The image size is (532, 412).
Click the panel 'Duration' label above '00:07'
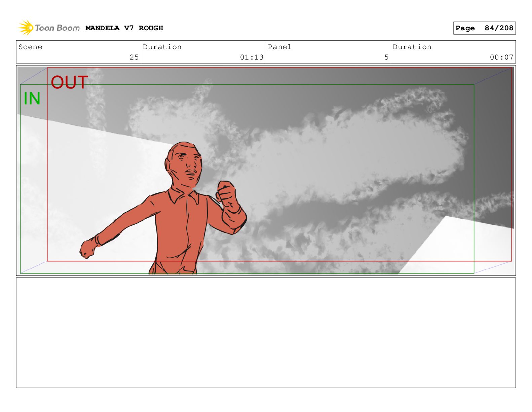pos(412,47)
